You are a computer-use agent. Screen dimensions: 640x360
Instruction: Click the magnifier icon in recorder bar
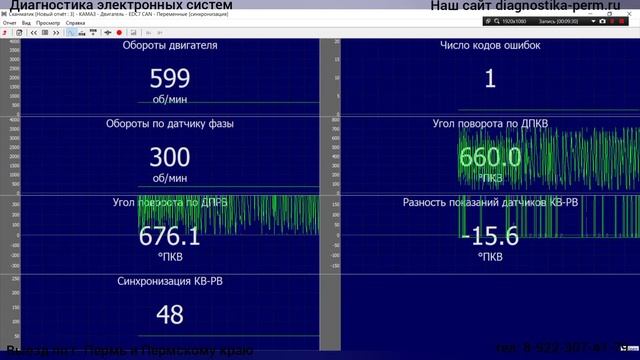coord(497,21)
